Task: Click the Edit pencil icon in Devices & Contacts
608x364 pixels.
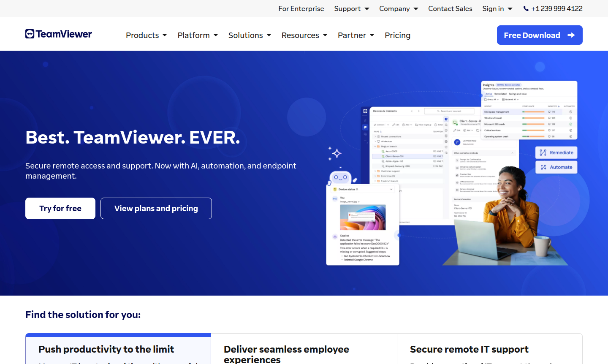Action: [x=394, y=125]
